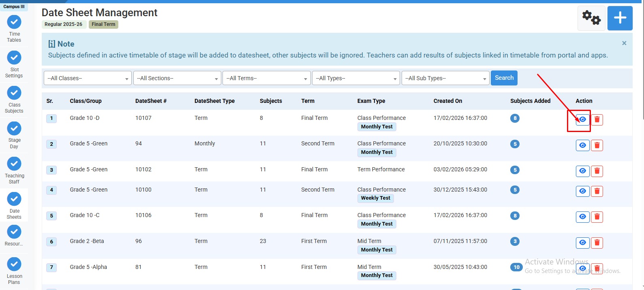Delete datesheet 10106 row
The width and height of the screenshot is (644, 290).
pos(597,217)
